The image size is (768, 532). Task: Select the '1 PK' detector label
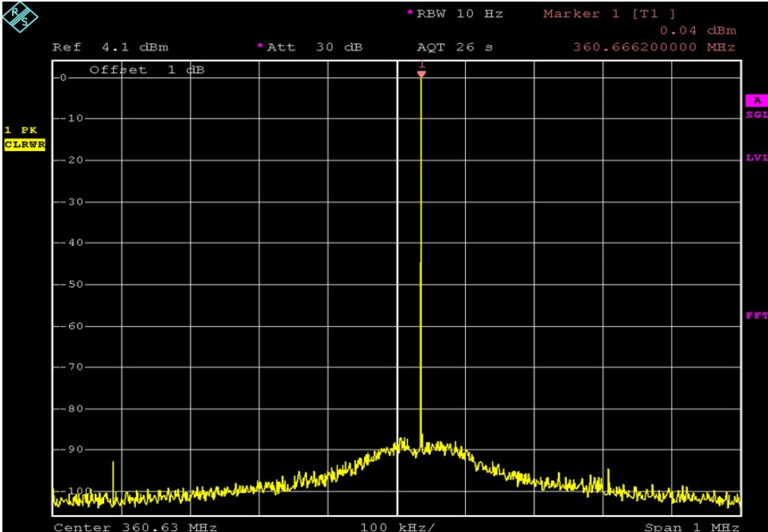point(20,130)
